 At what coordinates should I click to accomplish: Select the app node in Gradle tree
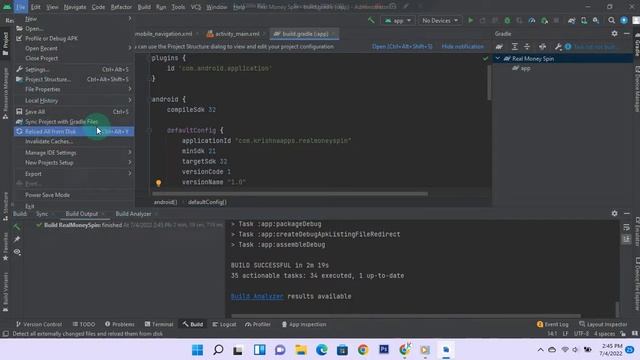coord(521,69)
